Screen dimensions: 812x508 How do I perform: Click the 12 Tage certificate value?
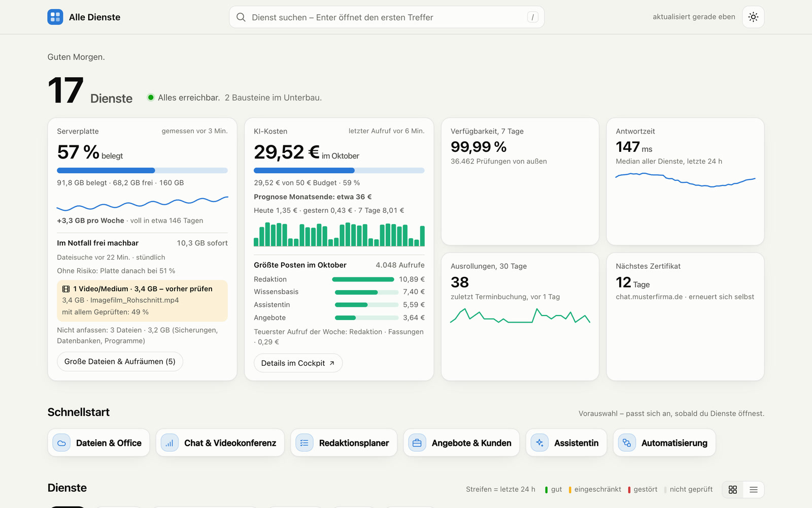tap(633, 282)
